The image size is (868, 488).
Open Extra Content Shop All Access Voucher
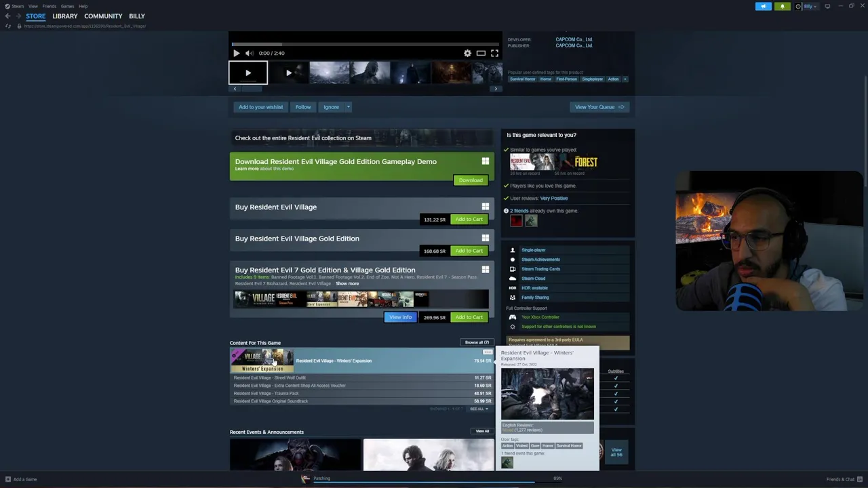coord(361,386)
